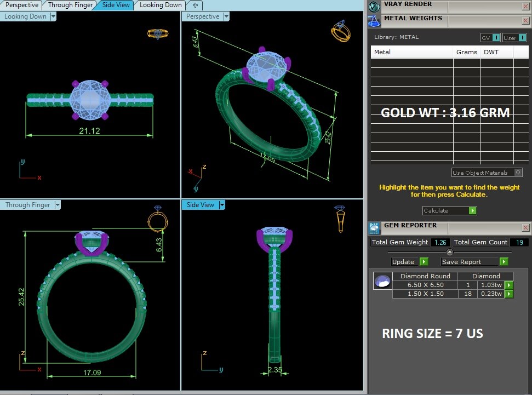Click the round diamond gem thumbnail
Image resolution: width=532 pixels, height=395 pixels.
pyautogui.click(x=382, y=282)
